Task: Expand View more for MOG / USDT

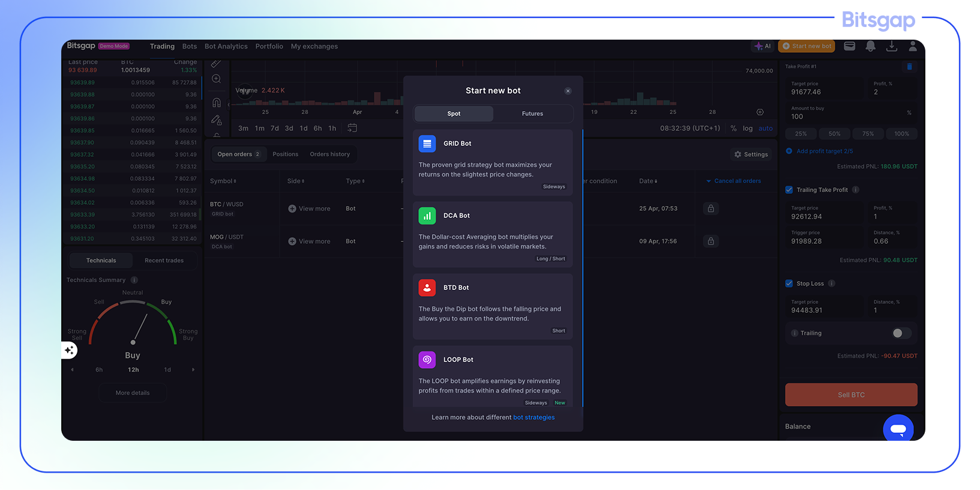Action: coord(309,241)
